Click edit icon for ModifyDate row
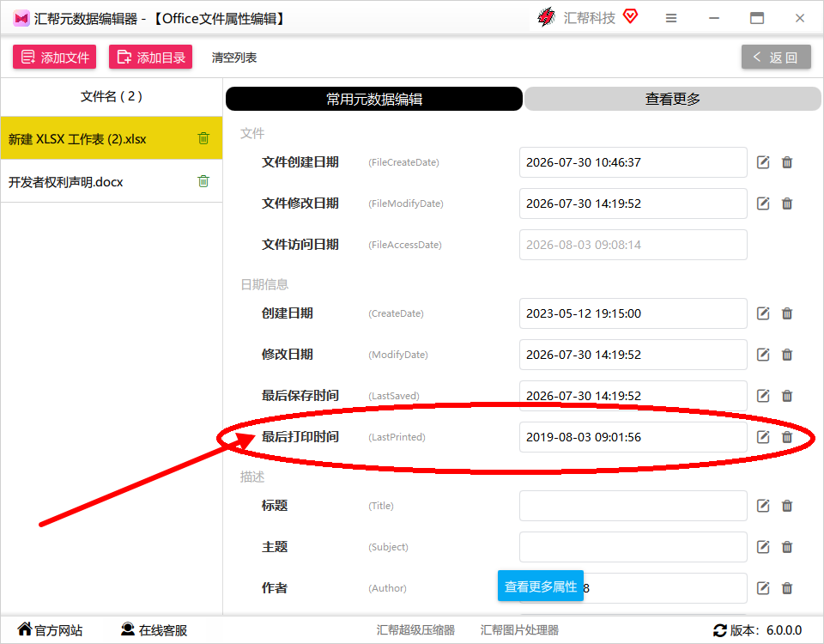The image size is (824, 644). [x=763, y=355]
